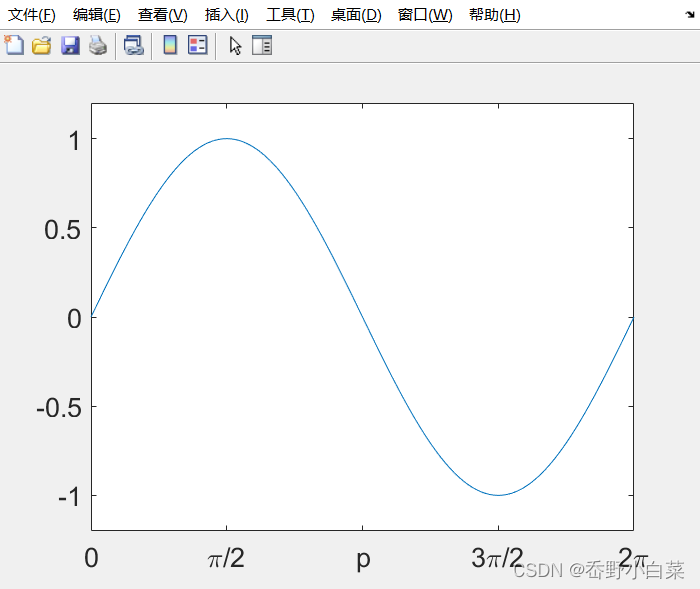700x589 pixels.
Task: Click the y-axis tick label -1
Action: point(69,497)
